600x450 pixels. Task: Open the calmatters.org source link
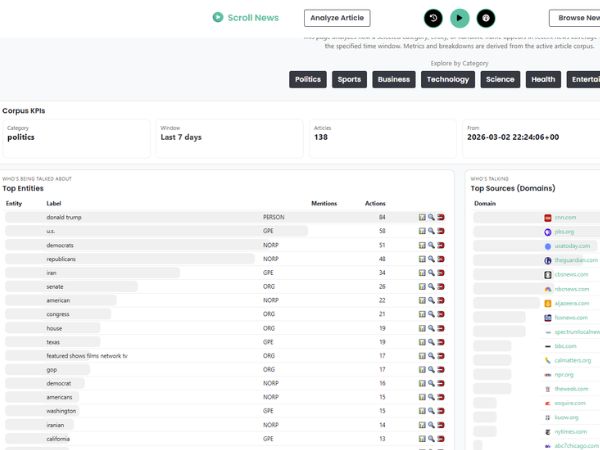572,360
